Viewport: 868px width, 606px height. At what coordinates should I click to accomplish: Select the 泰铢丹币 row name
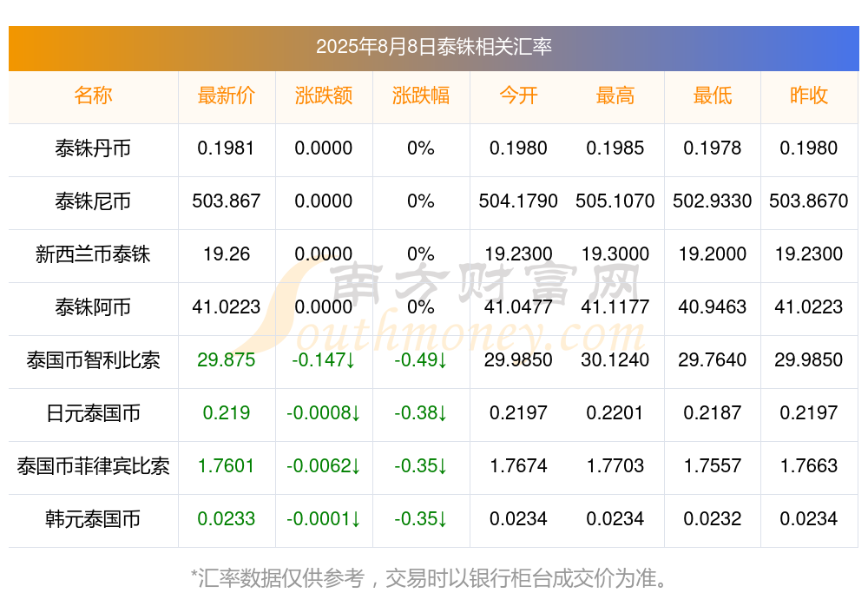coord(93,148)
